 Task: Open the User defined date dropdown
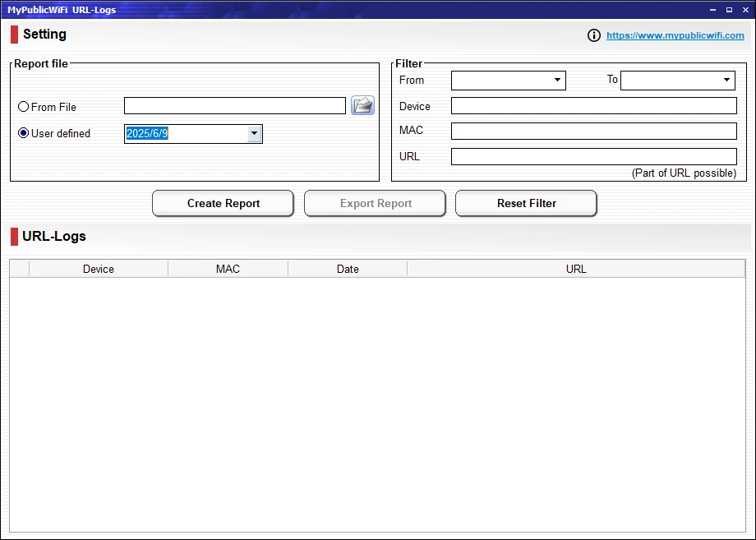254,133
